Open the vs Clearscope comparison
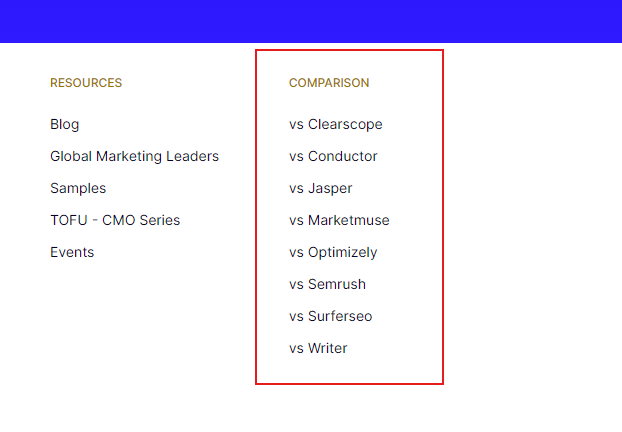622x432 pixels. click(x=335, y=124)
